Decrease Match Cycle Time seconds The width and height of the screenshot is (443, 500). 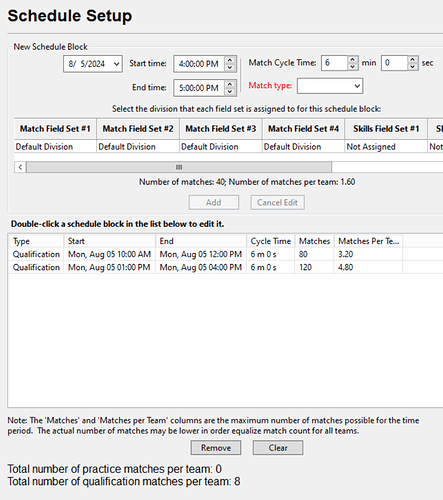[412, 67]
